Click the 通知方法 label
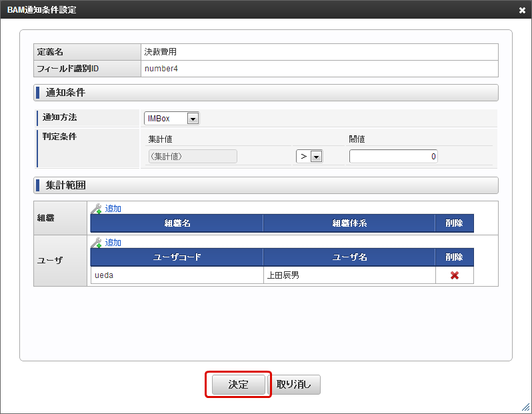This screenshot has height=414, width=532. [60, 117]
